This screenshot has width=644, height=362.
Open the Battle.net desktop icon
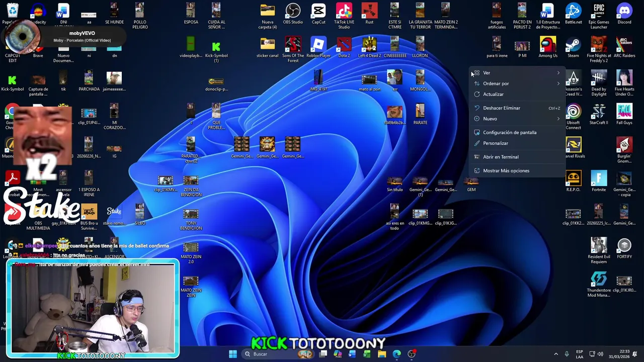(x=573, y=14)
